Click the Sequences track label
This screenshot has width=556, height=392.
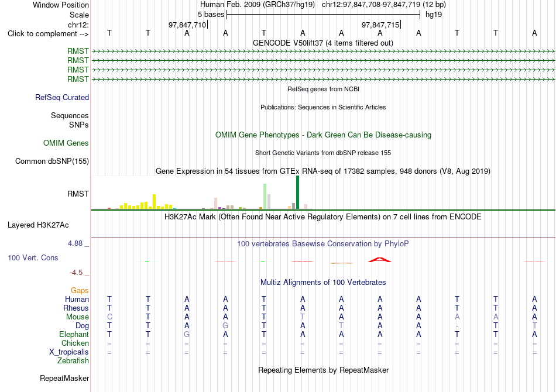coord(70,115)
